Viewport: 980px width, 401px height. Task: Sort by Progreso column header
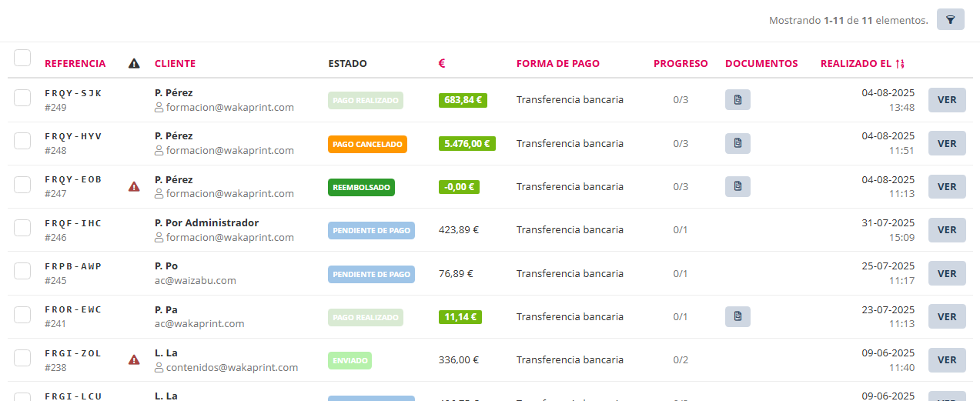[681, 64]
